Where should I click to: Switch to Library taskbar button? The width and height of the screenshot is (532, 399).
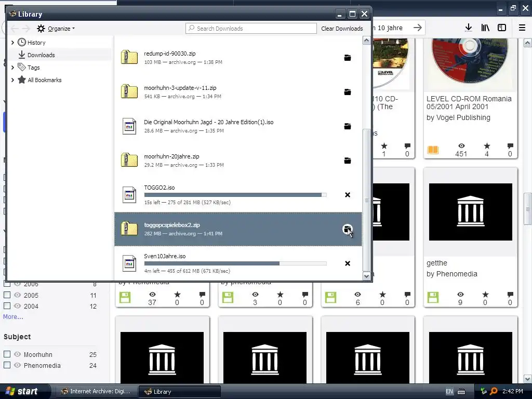pos(180,392)
